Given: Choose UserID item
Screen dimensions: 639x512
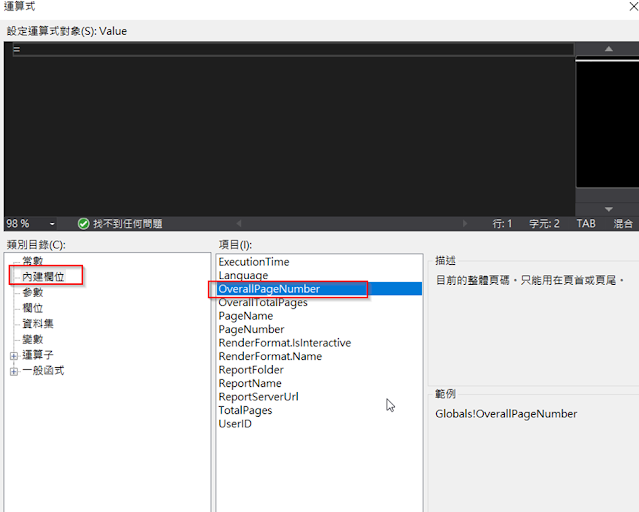Looking at the screenshot, I should click(x=320, y=423).
